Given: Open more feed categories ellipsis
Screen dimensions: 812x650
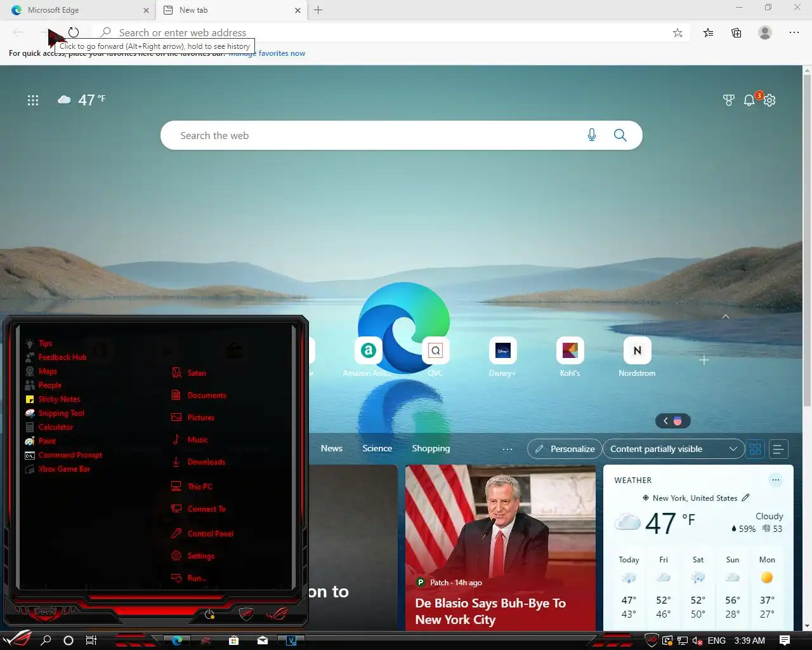Looking at the screenshot, I should (x=507, y=449).
